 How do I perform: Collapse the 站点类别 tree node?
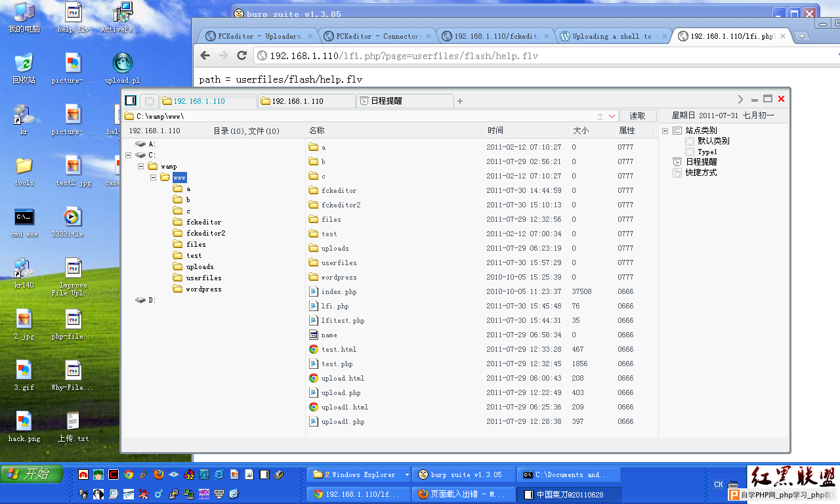coord(665,131)
